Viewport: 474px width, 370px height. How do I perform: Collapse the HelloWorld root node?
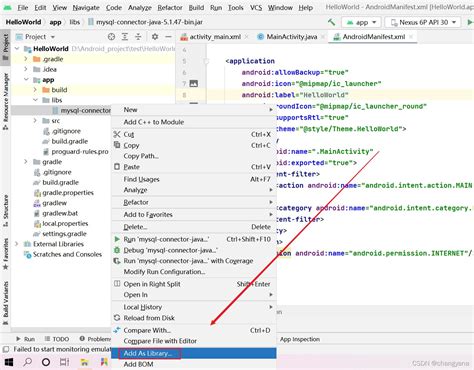click(x=17, y=49)
